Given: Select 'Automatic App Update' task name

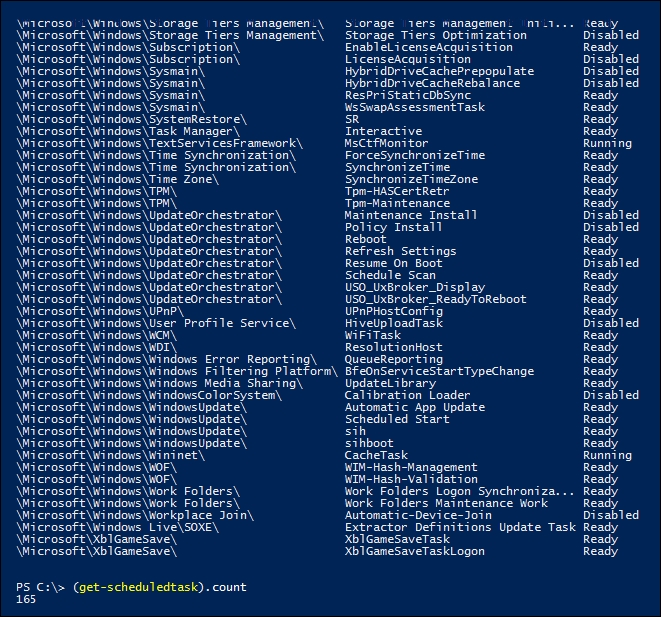Looking at the screenshot, I should pos(415,408).
